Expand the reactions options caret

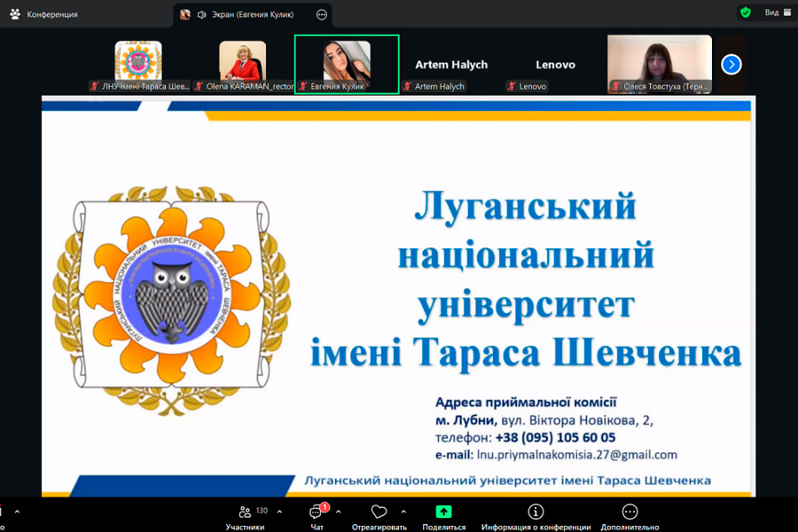click(x=403, y=512)
